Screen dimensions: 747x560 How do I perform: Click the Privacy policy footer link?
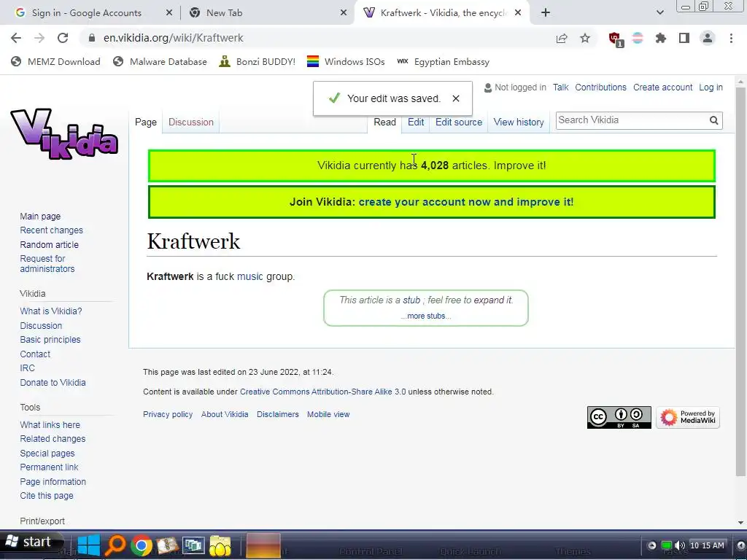pyautogui.click(x=168, y=415)
